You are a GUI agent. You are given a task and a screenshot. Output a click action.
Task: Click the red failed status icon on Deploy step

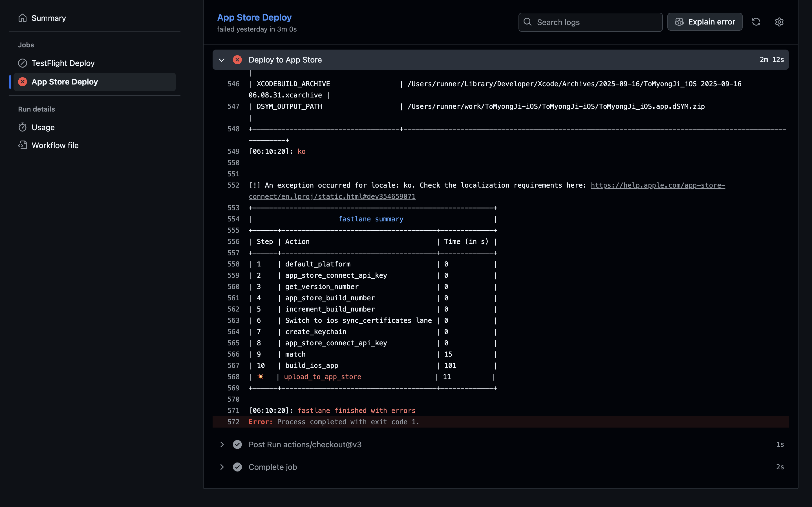coord(237,60)
